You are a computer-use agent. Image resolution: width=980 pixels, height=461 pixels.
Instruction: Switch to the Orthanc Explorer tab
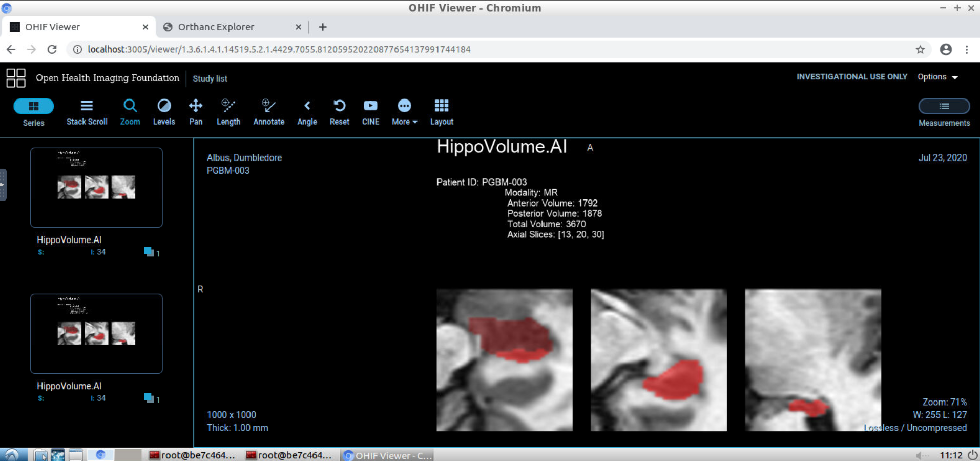coord(233,27)
